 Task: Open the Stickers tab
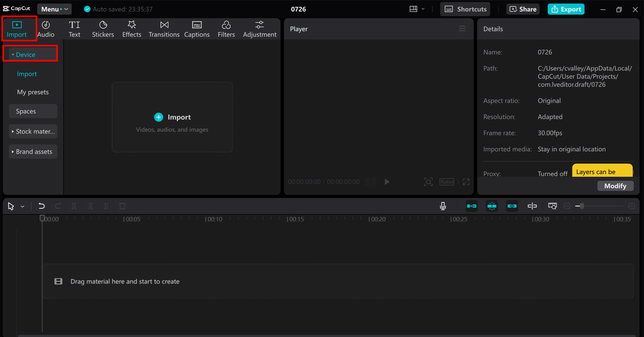[x=103, y=29]
